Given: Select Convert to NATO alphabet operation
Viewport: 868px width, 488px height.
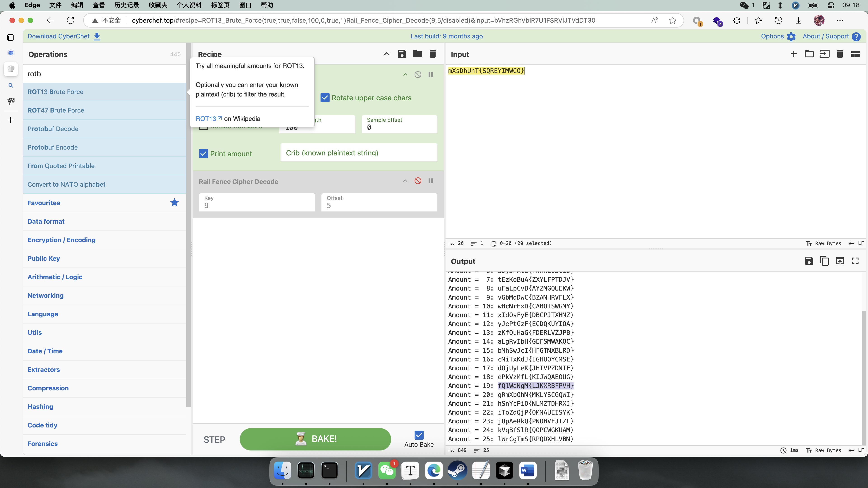Looking at the screenshot, I should (x=104, y=185).
